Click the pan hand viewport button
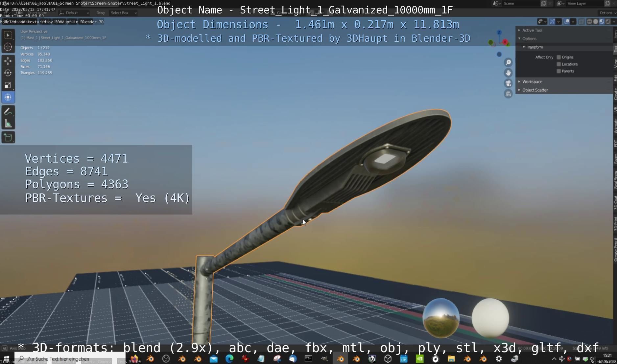Screen dimensions: 617x364 tap(508, 73)
